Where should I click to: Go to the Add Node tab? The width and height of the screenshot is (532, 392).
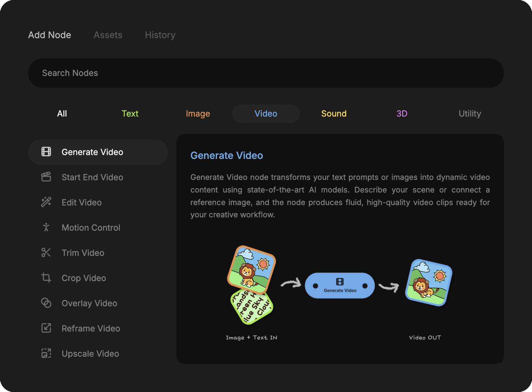[x=50, y=35]
